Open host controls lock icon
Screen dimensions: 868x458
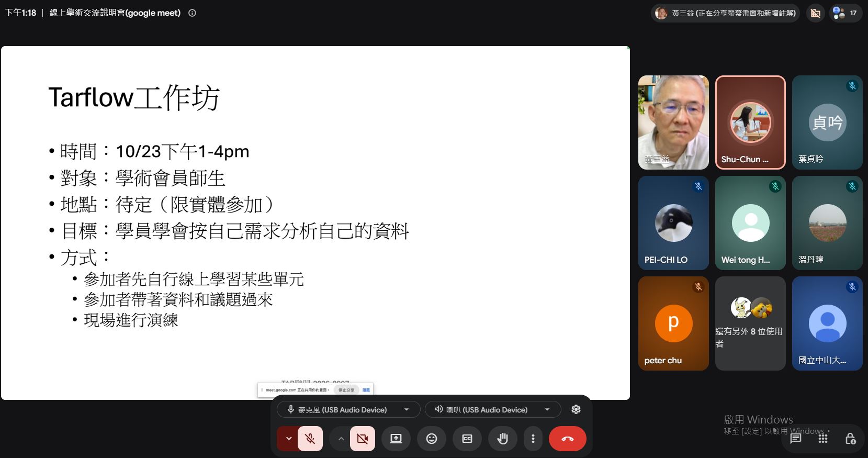(x=850, y=438)
